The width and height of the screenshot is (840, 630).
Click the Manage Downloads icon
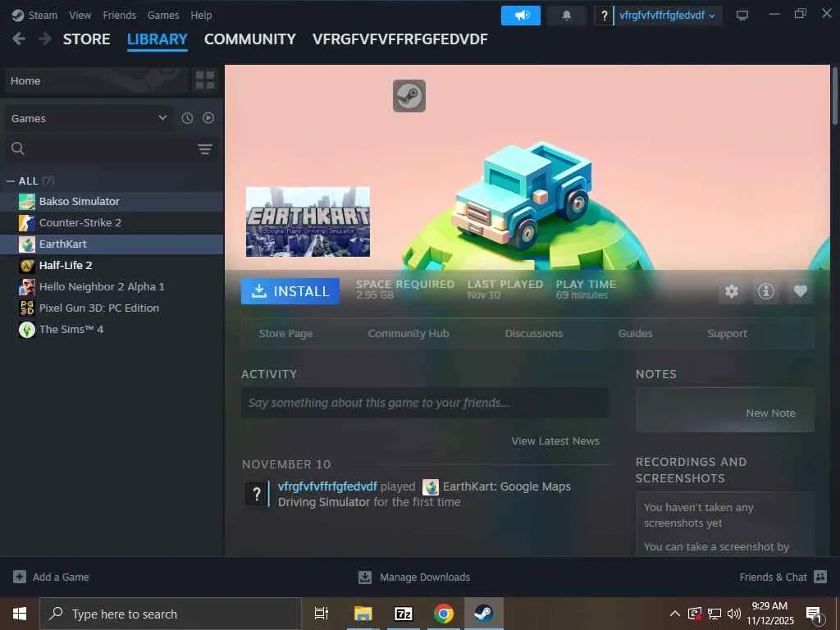365,577
